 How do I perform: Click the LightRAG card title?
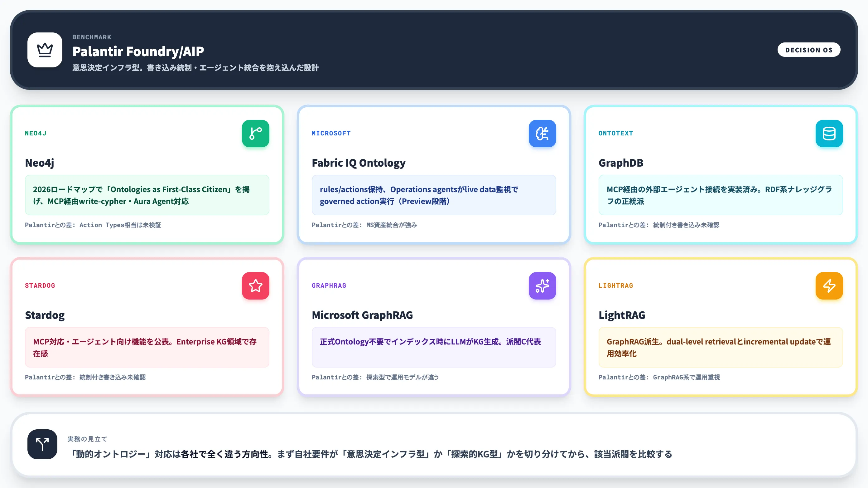point(622,315)
